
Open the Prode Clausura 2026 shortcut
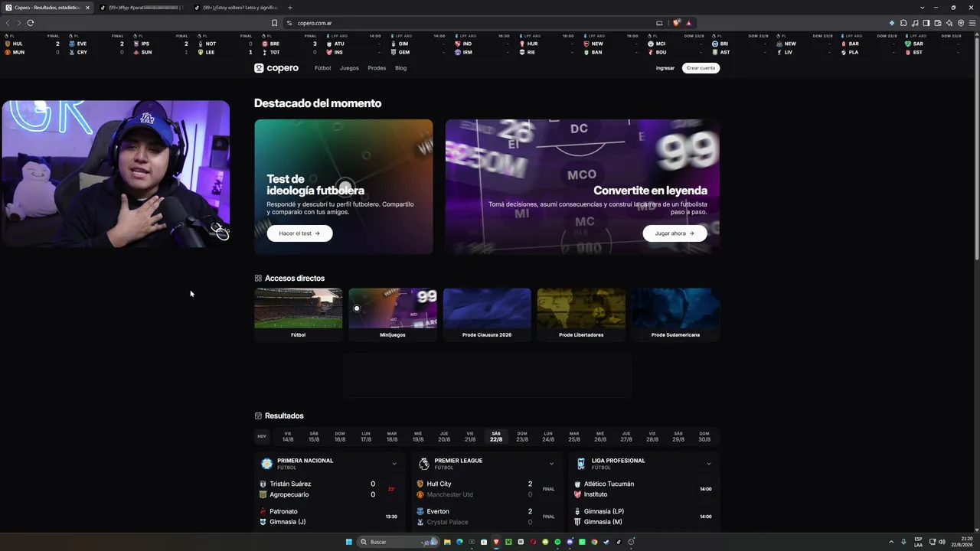tap(487, 314)
